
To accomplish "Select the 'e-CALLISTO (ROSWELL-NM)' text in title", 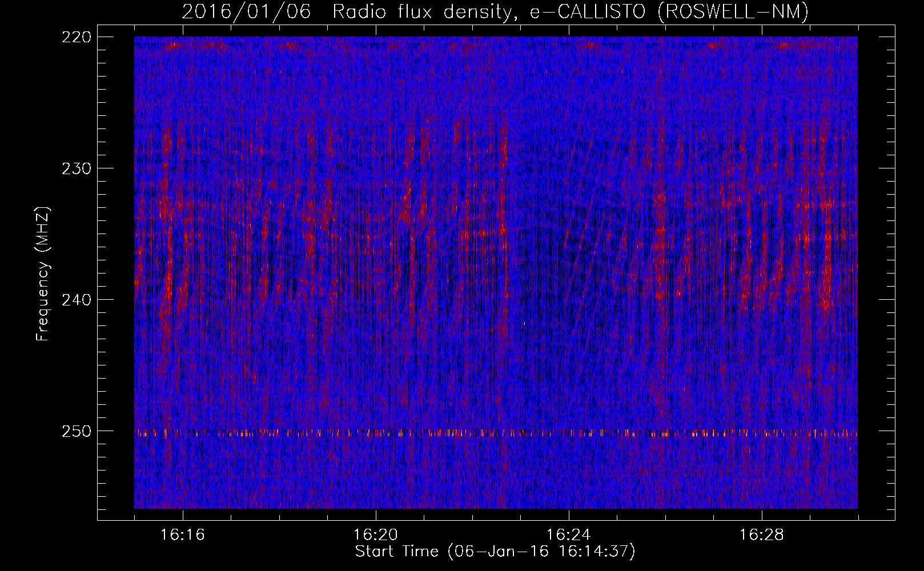I will click(670, 11).
